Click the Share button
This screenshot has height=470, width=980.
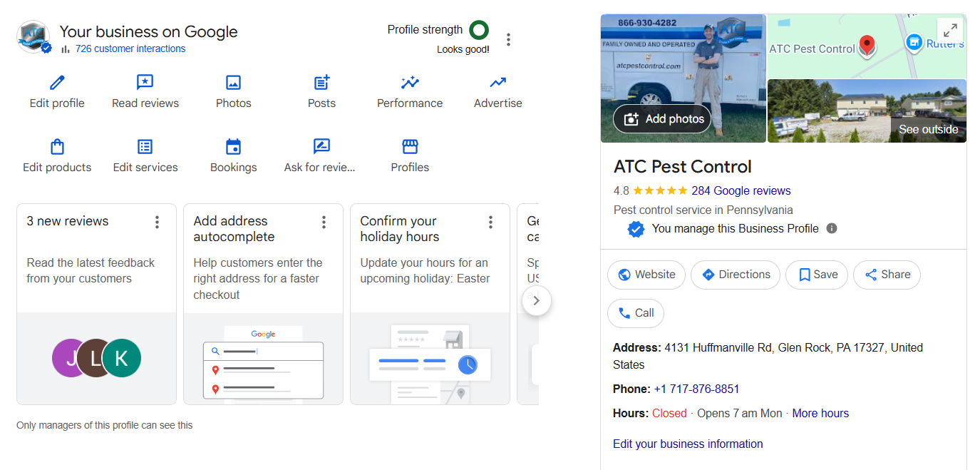887,275
